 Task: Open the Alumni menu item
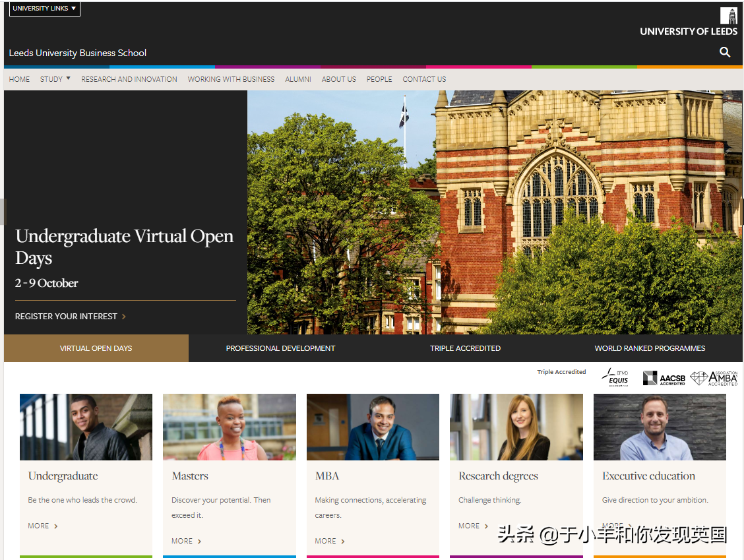tap(298, 79)
